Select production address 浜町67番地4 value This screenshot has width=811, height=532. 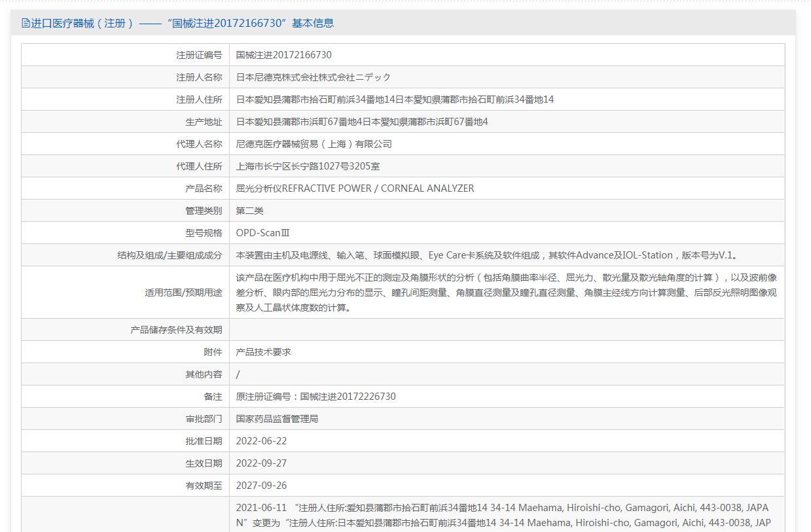pyautogui.click(x=362, y=122)
